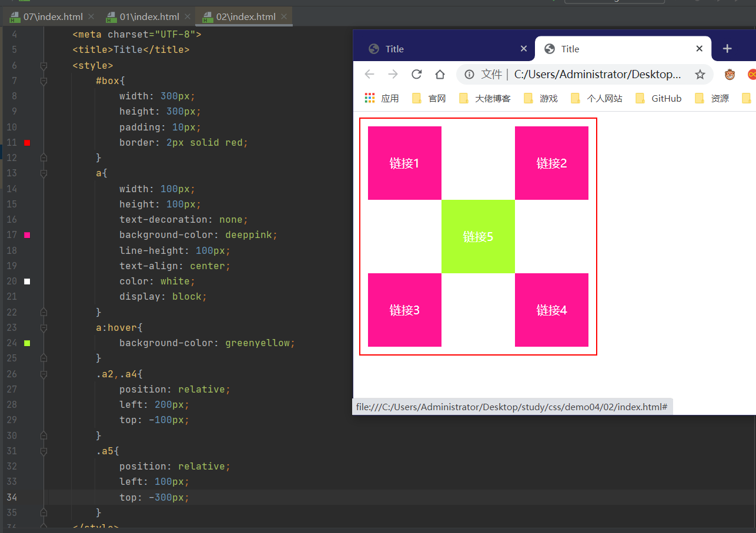Open the 官网 bookmark folder
This screenshot has width=756, height=533.
pos(429,98)
